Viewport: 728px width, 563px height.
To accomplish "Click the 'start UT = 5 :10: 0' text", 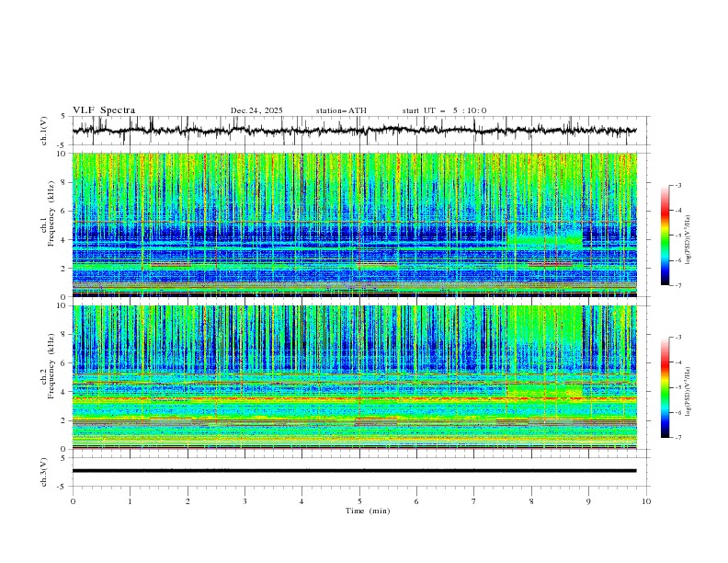I will click(x=444, y=110).
